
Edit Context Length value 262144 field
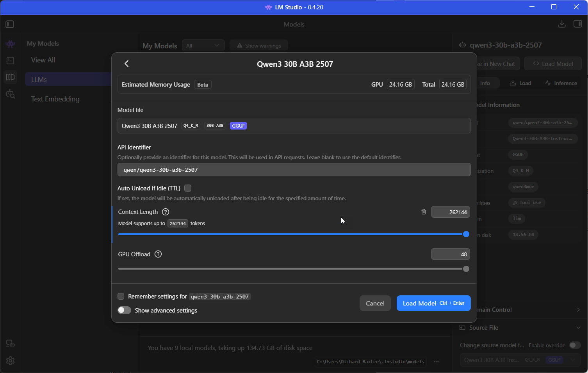[451, 212]
